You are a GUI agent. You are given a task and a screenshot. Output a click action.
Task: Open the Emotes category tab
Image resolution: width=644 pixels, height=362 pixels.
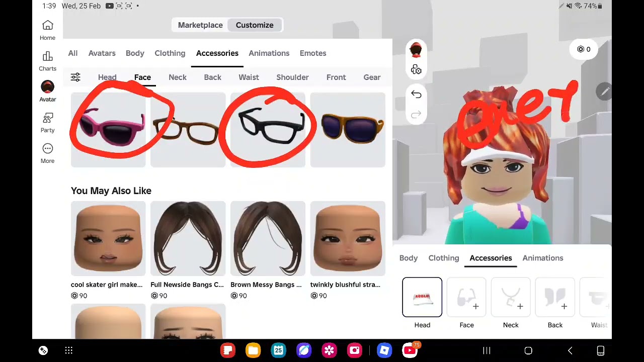pos(313,53)
